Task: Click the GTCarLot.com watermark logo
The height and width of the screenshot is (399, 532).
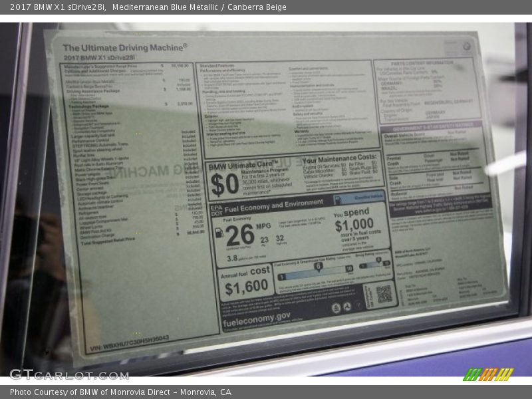Action: pyautogui.click(x=69, y=374)
